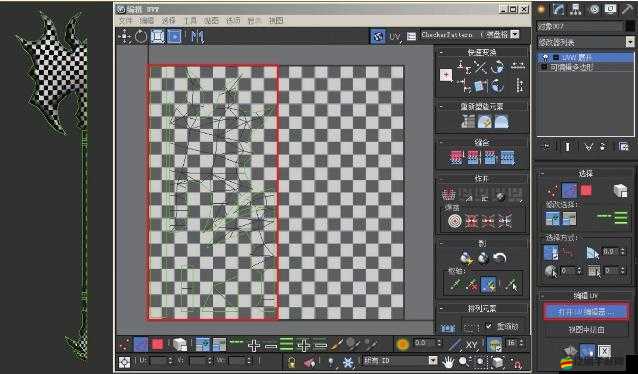Open the 贴图 menu
Screen dimensions: 638x374
point(211,20)
